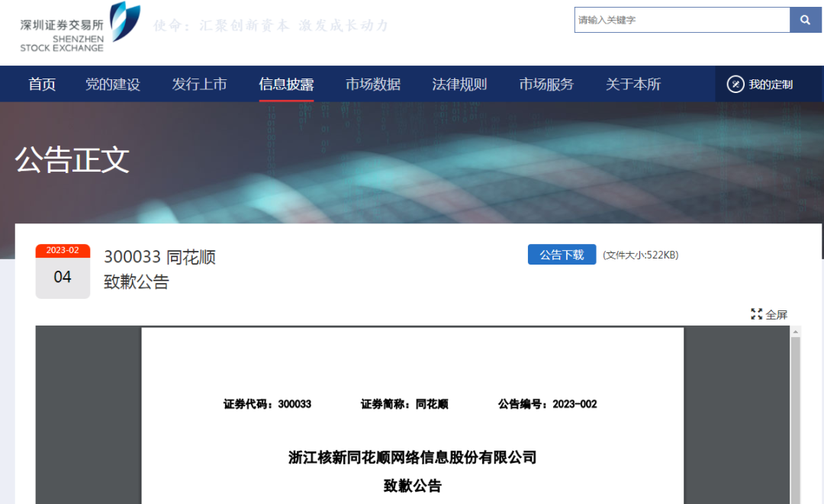Open 法律规则 menu item

pos(459,85)
